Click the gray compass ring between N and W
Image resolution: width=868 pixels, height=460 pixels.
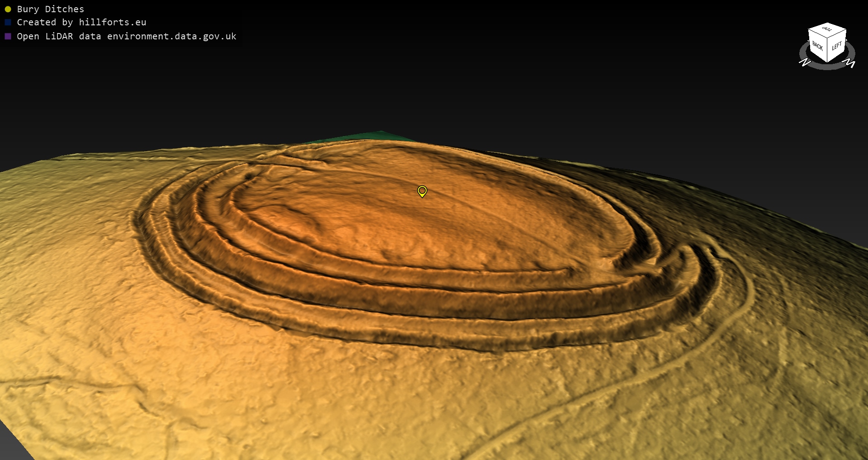click(x=827, y=67)
